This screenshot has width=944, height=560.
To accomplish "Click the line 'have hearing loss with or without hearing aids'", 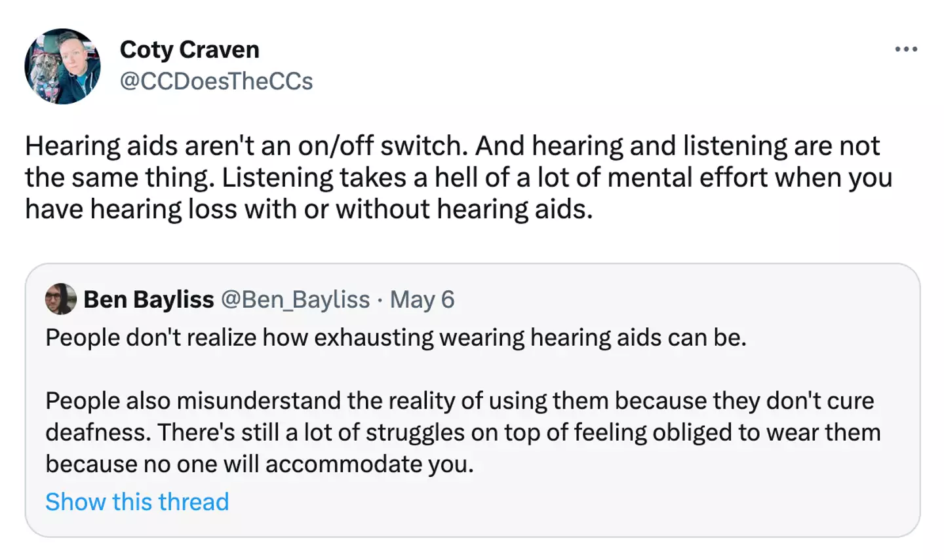I will [308, 210].
